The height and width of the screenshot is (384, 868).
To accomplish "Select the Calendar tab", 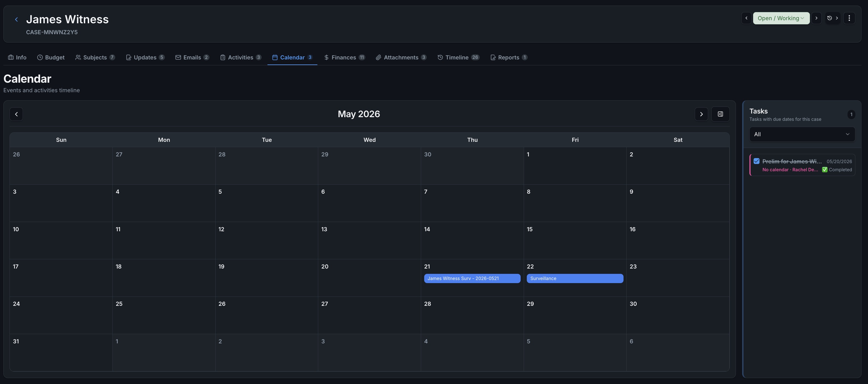I will tap(292, 58).
